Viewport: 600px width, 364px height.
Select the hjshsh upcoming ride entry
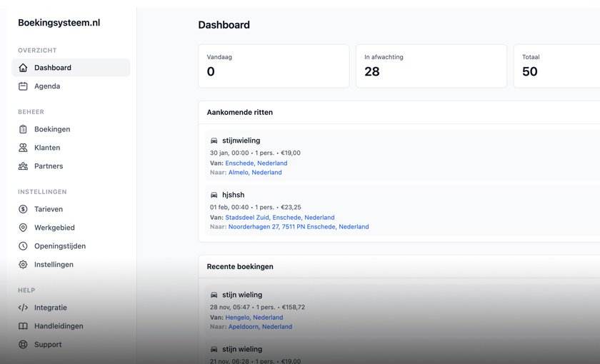click(x=233, y=195)
